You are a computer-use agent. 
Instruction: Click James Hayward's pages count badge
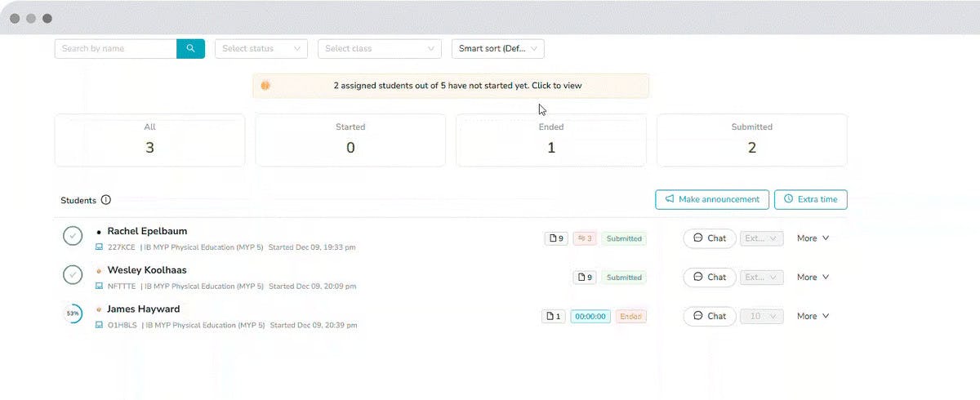click(553, 316)
